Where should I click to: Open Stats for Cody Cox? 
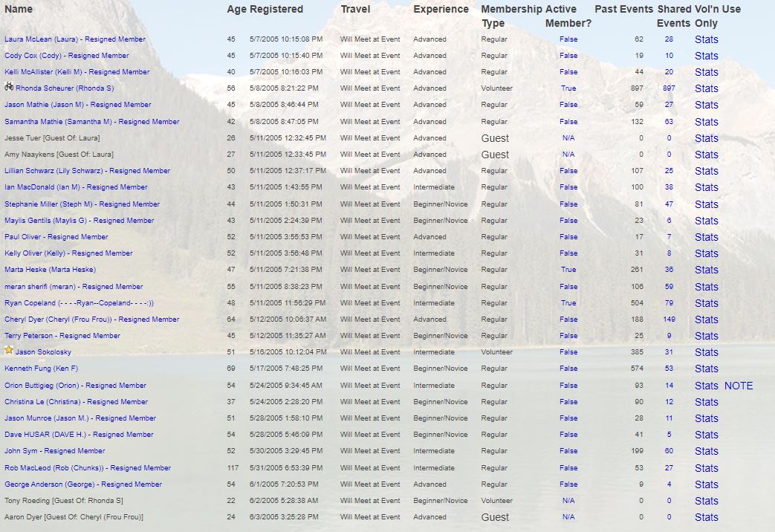(706, 56)
